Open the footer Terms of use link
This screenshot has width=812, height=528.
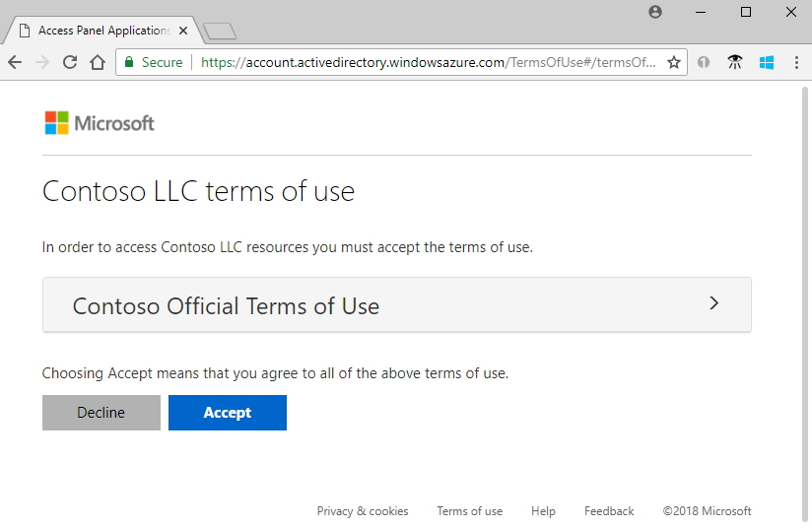[x=470, y=511]
